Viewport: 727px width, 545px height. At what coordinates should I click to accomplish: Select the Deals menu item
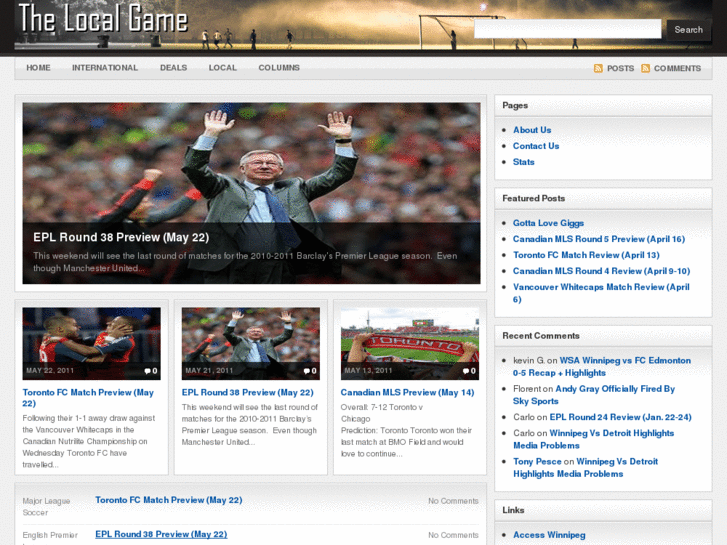pos(173,68)
